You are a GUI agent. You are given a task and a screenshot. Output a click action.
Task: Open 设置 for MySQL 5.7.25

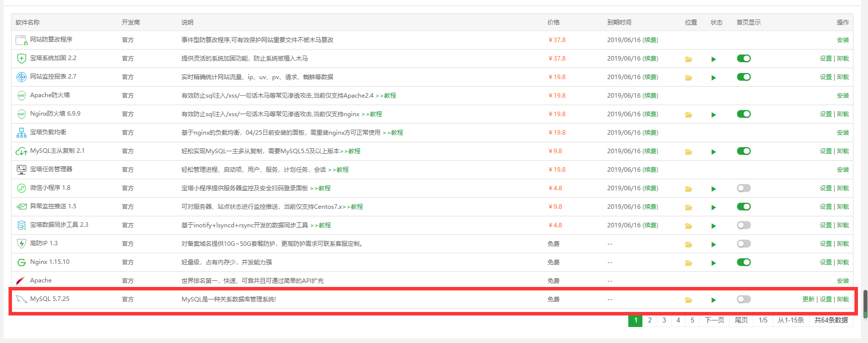[826, 299]
